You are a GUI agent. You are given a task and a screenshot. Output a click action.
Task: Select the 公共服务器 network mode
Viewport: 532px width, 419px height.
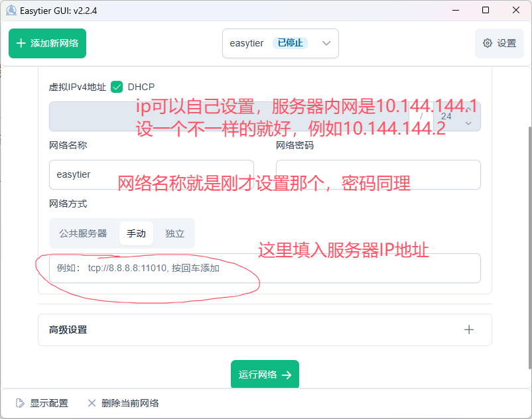(x=83, y=233)
